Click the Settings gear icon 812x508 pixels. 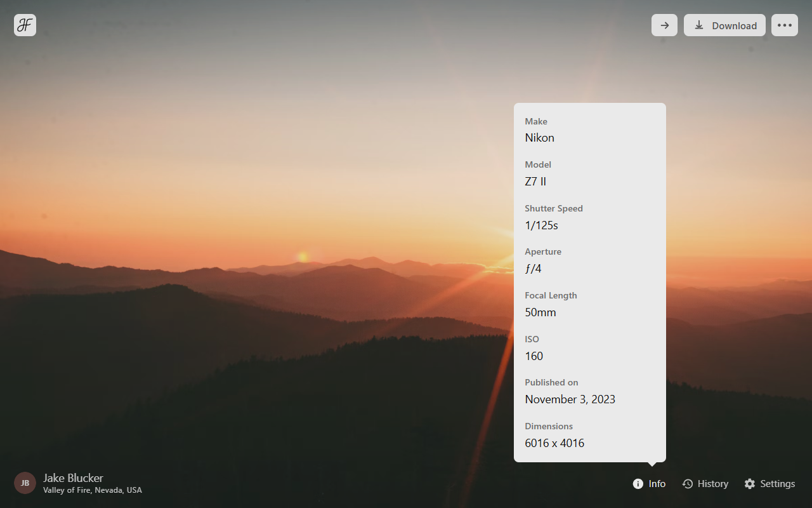coord(750,484)
